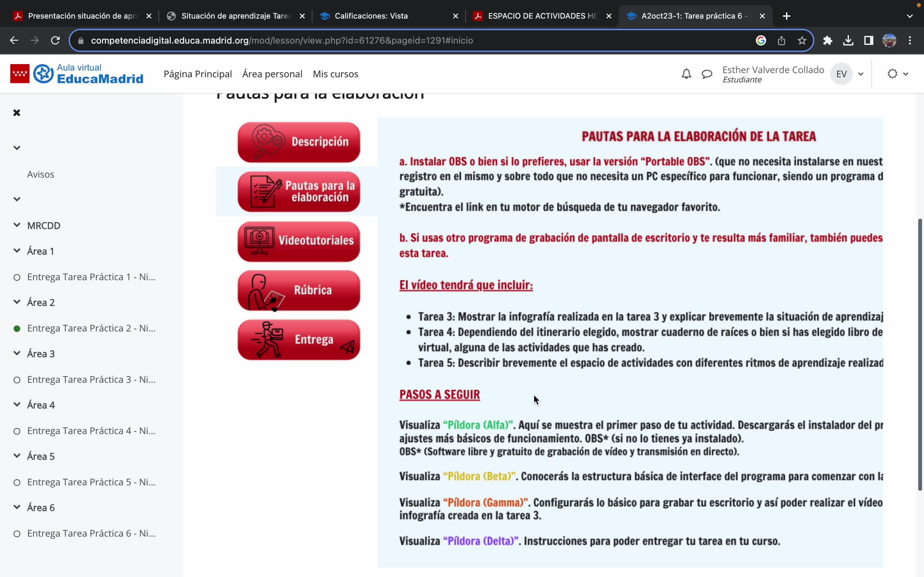Collapse the MRCDD section chevron
Viewport: 924px width, 577px height.
pyautogui.click(x=17, y=225)
